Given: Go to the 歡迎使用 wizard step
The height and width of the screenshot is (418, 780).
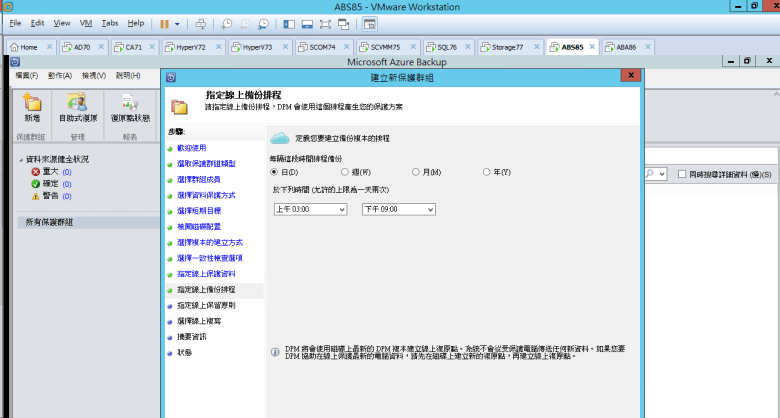Looking at the screenshot, I should pyautogui.click(x=192, y=148).
